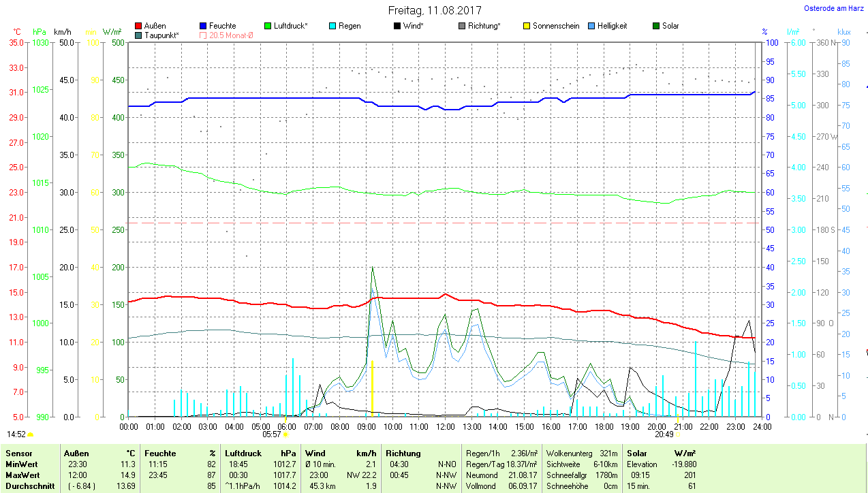Click the chart title Freitag, 11.08.2017

coord(434,10)
